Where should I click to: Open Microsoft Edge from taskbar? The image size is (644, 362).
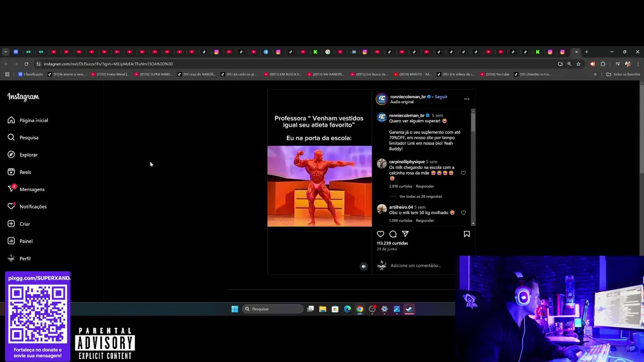point(347,309)
